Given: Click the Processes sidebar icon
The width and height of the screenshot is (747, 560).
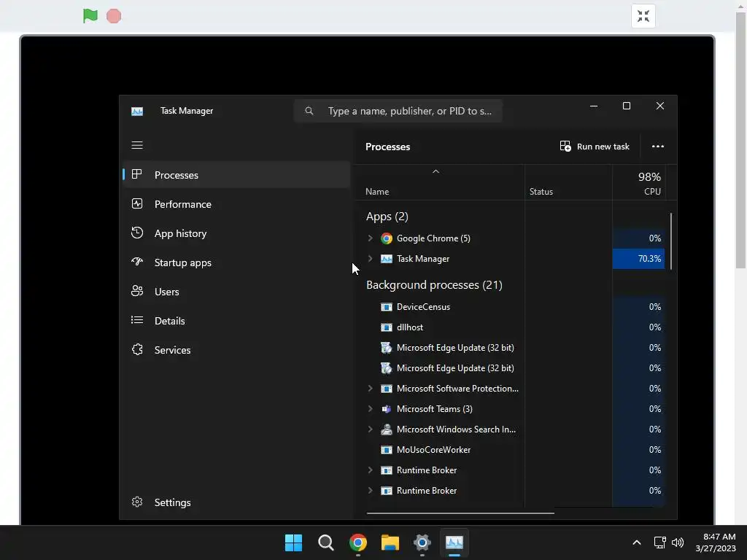Looking at the screenshot, I should pyautogui.click(x=136, y=174).
